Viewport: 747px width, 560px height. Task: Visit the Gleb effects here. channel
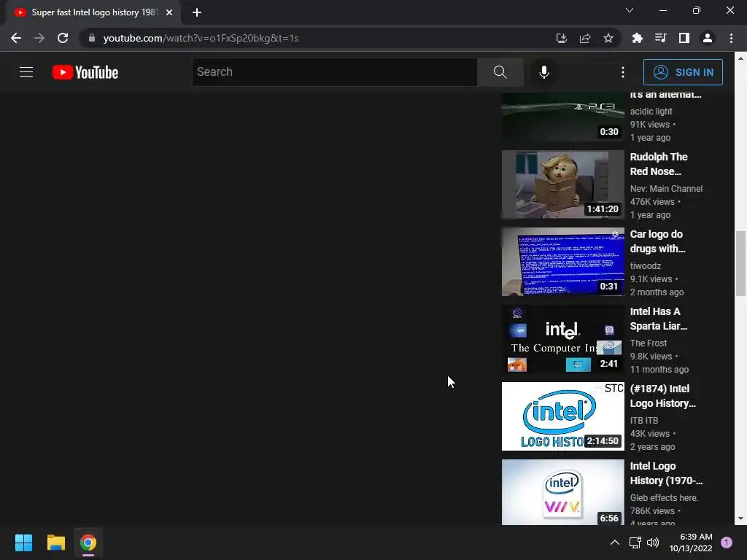coord(664,497)
